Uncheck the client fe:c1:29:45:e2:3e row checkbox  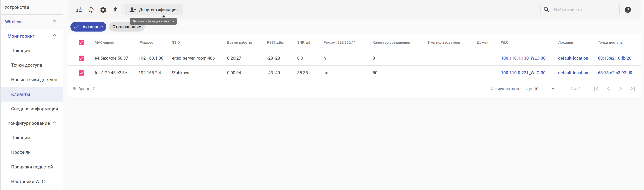point(81,73)
